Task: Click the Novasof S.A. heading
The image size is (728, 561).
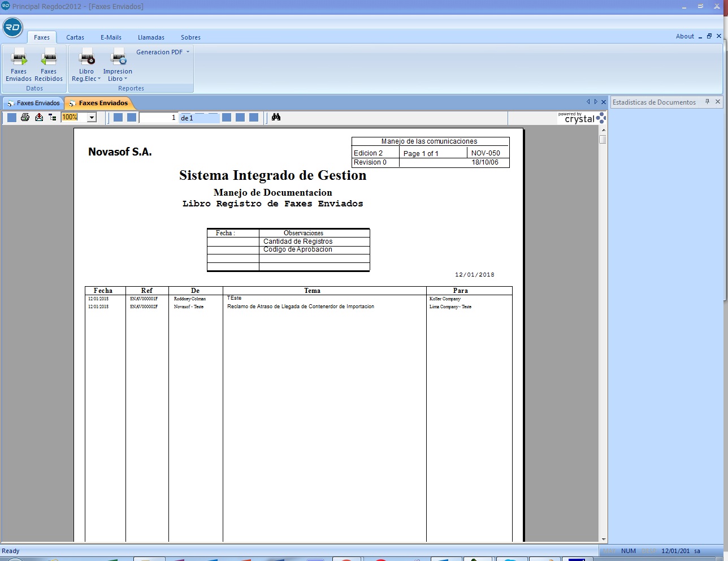Action: (120, 152)
